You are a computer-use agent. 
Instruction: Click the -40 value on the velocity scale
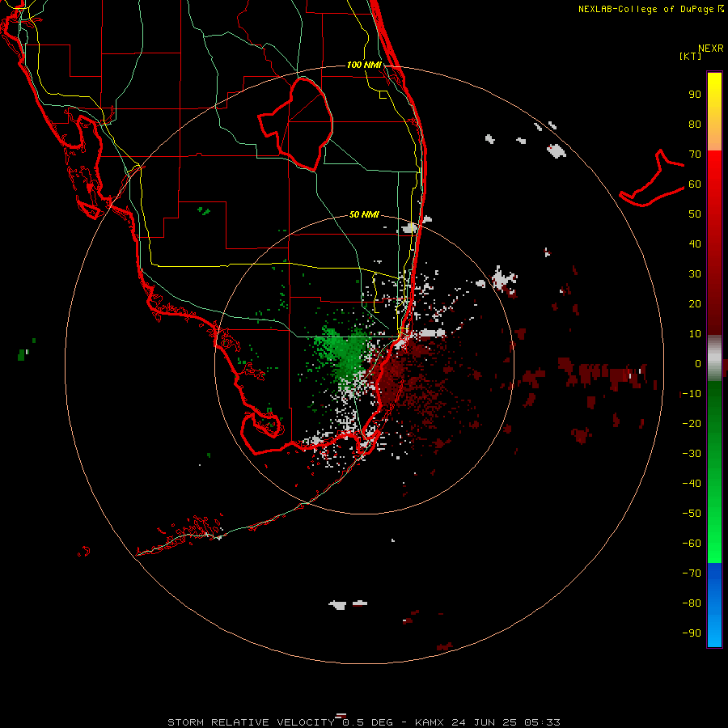tap(692, 484)
